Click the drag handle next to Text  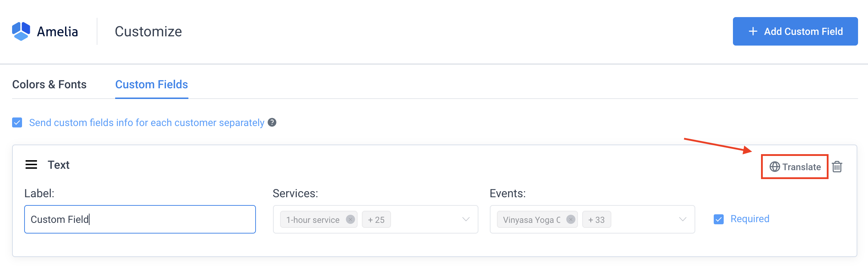(31, 164)
